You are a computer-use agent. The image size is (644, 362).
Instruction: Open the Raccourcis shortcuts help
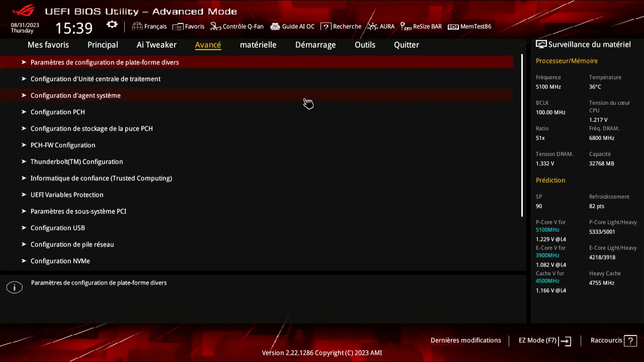coord(613,341)
